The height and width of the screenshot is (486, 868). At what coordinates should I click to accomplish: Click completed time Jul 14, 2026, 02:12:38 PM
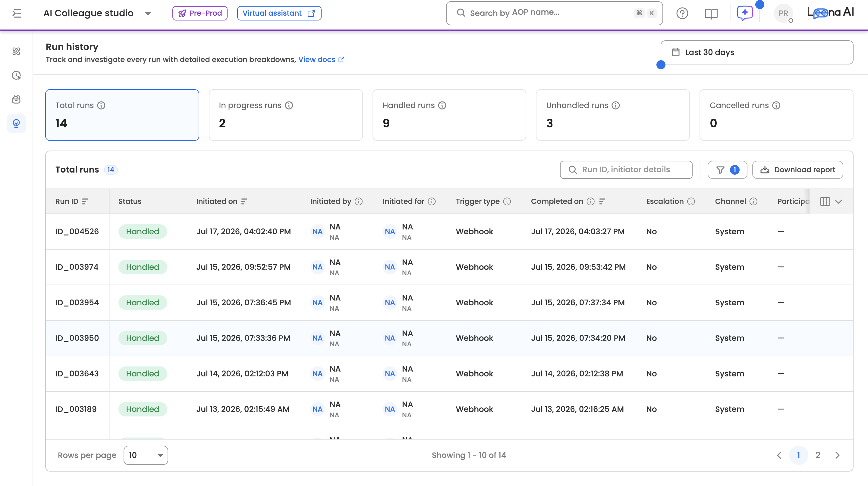(577, 374)
